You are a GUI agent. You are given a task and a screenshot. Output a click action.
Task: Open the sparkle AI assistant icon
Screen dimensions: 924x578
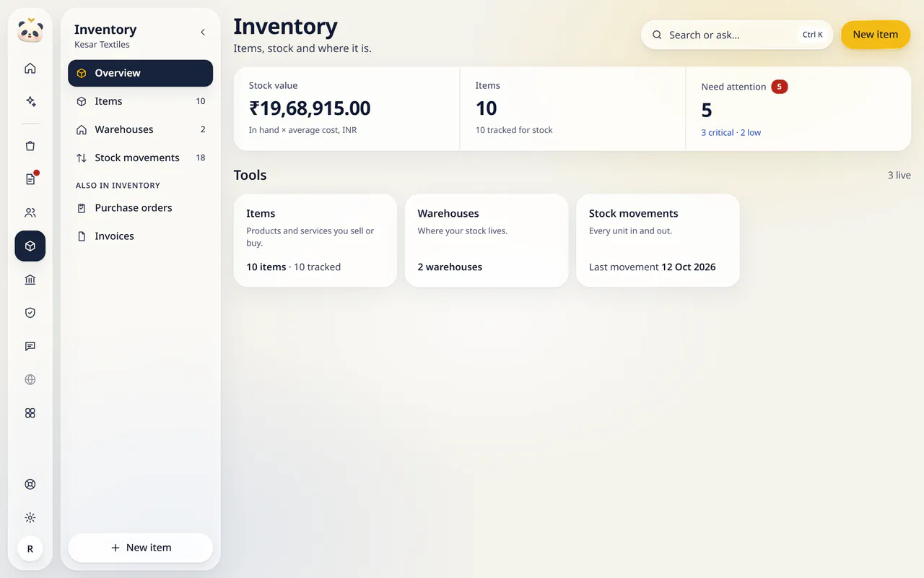[30, 101]
